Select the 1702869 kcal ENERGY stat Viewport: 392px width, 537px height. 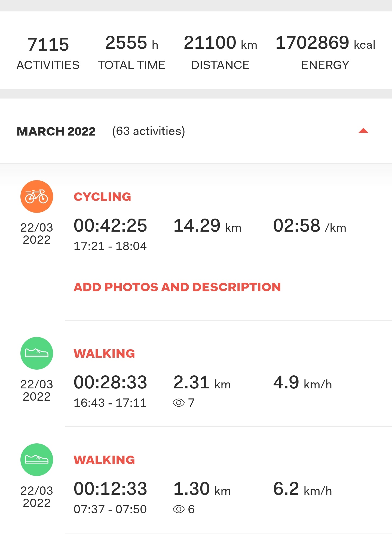point(325,53)
